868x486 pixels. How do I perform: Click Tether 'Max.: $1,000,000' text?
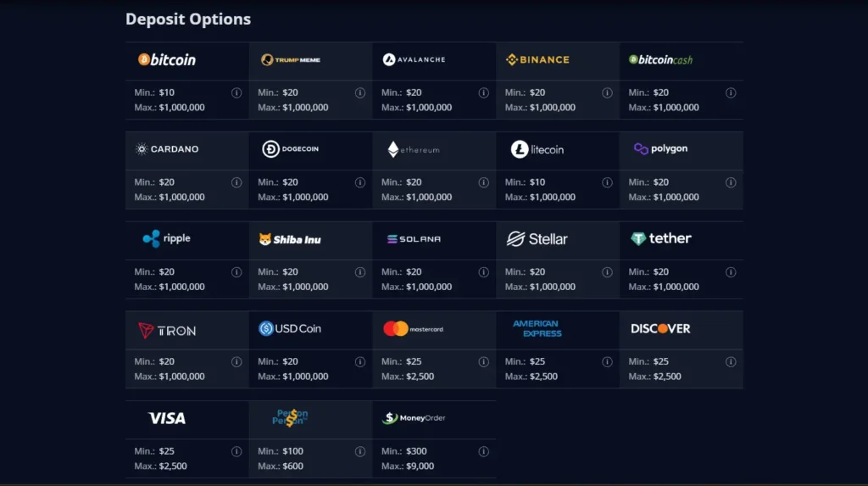pos(664,287)
